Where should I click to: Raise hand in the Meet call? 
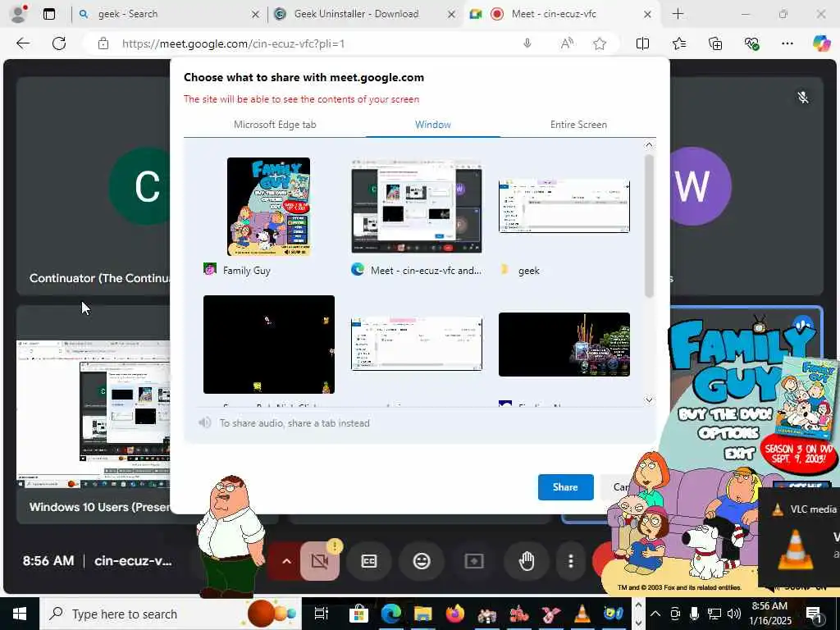click(527, 561)
